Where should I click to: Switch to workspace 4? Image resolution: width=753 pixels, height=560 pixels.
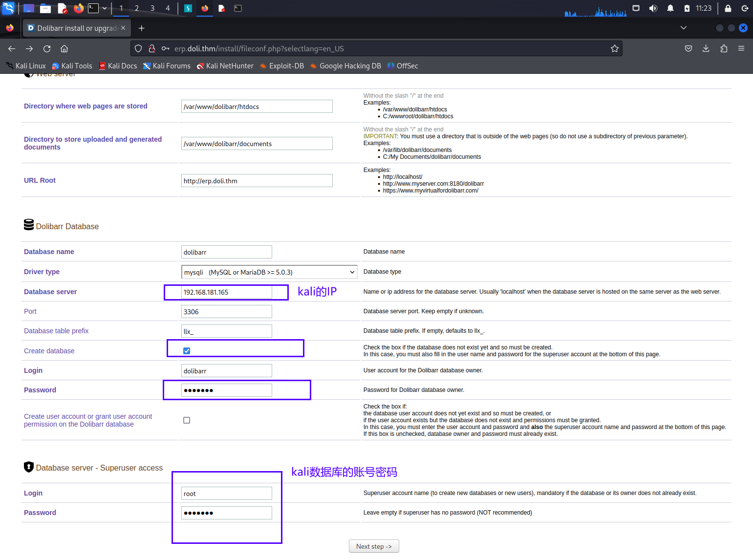pyautogui.click(x=168, y=8)
